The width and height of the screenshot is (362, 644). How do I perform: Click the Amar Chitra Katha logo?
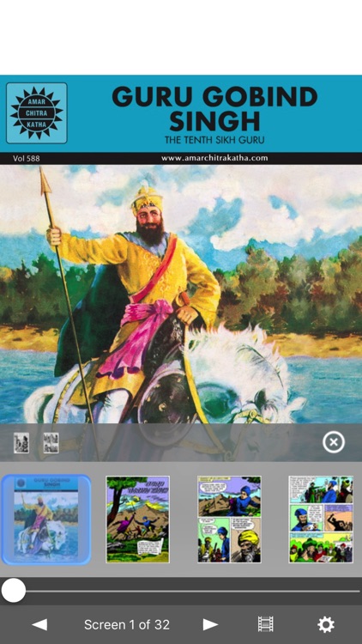click(37, 113)
